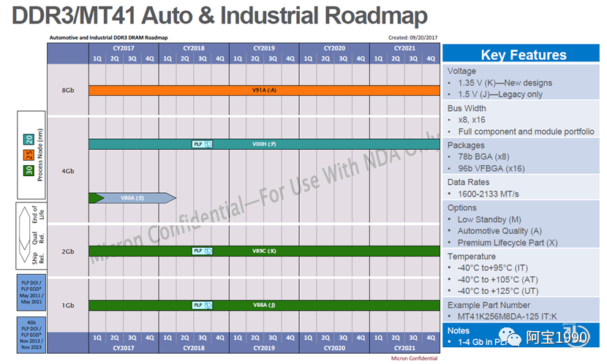Screen dimensions: 607x364
Task: Click the green V88A (:J) bar label
Action: click(265, 306)
